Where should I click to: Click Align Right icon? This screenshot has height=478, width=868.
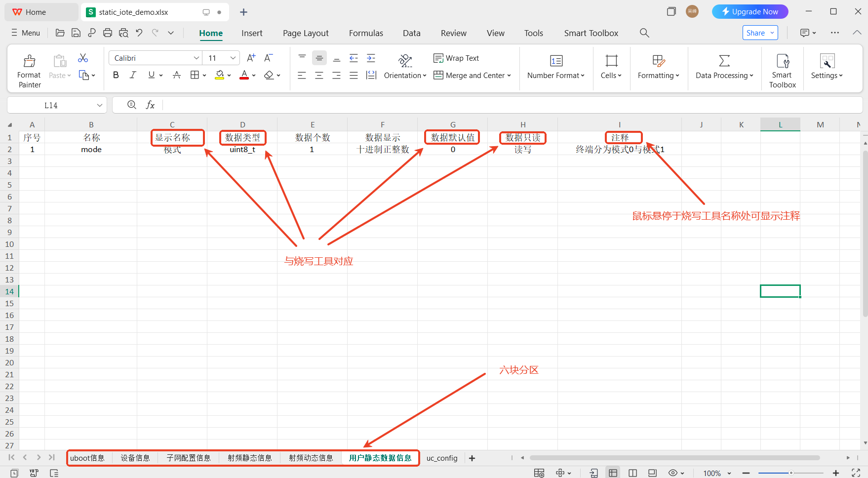(337, 75)
